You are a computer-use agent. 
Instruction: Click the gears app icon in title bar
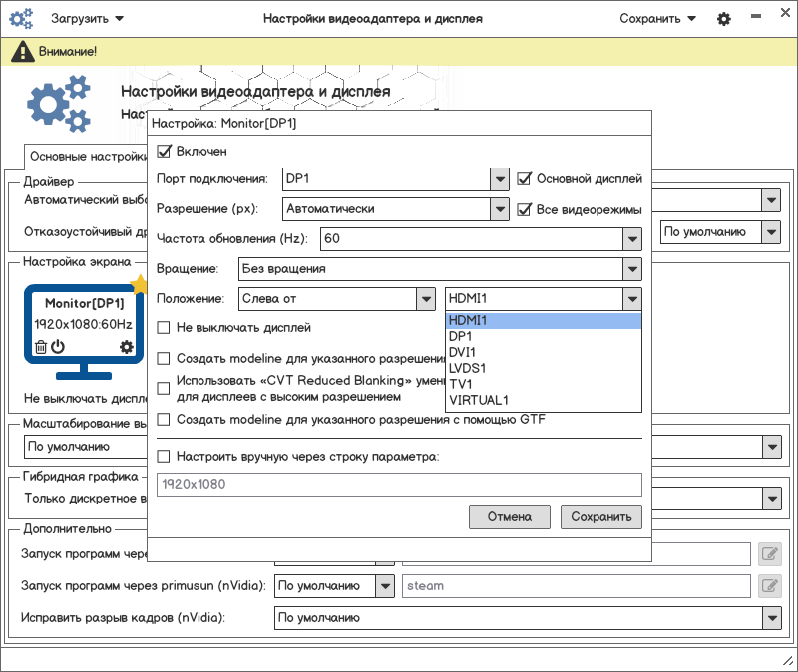tap(22, 19)
